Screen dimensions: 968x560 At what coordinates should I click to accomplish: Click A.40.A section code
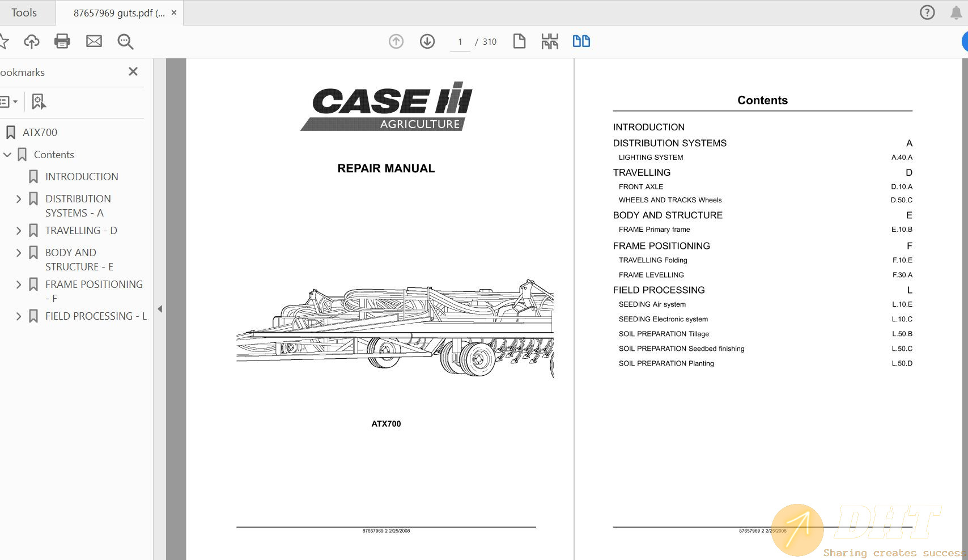[902, 158]
